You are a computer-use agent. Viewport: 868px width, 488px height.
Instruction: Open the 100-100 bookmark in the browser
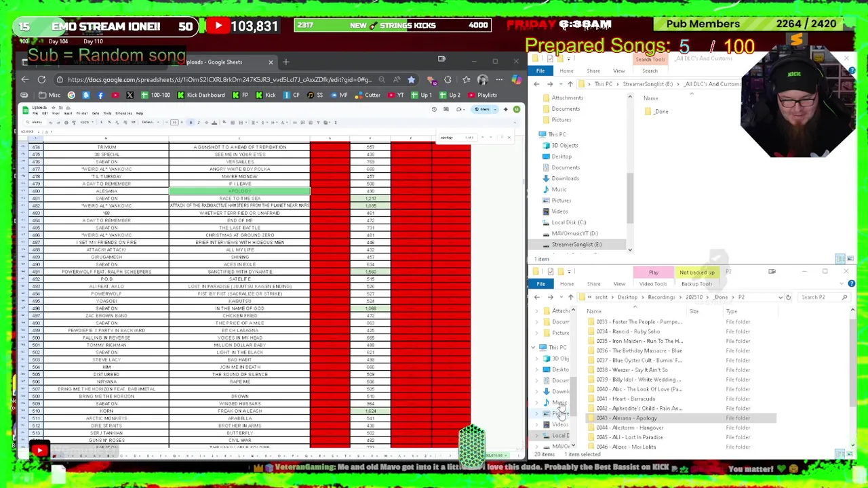[156, 95]
